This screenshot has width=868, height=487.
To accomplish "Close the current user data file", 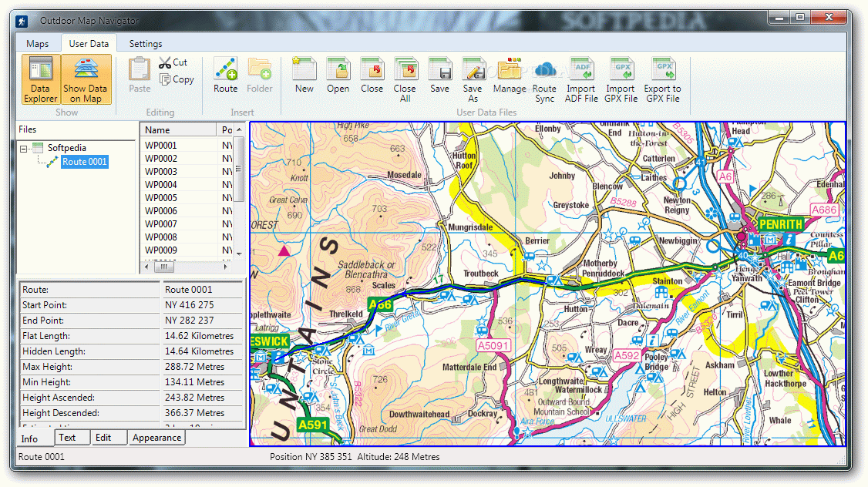I will 372,76.
